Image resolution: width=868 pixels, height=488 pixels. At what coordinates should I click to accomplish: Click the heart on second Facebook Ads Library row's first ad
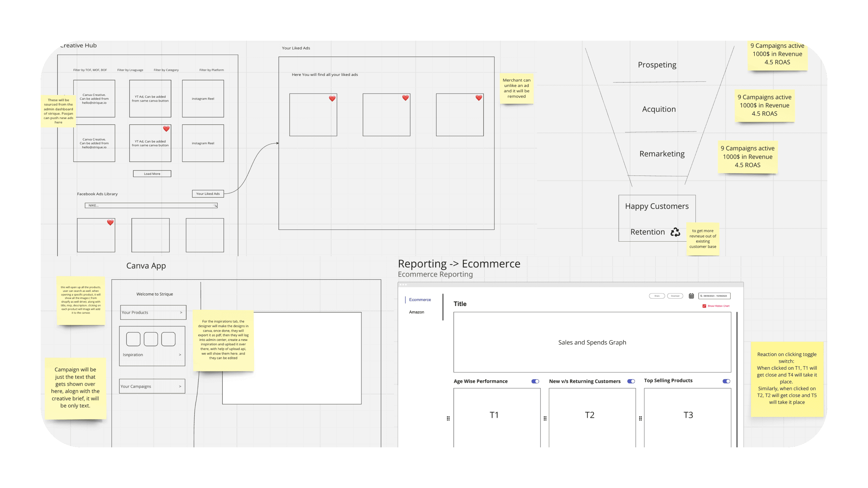[x=110, y=223]
